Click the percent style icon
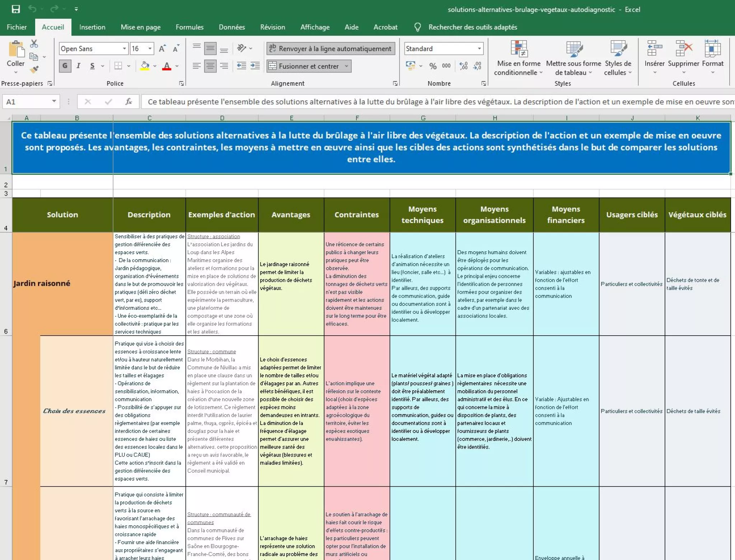 [433, 66]
